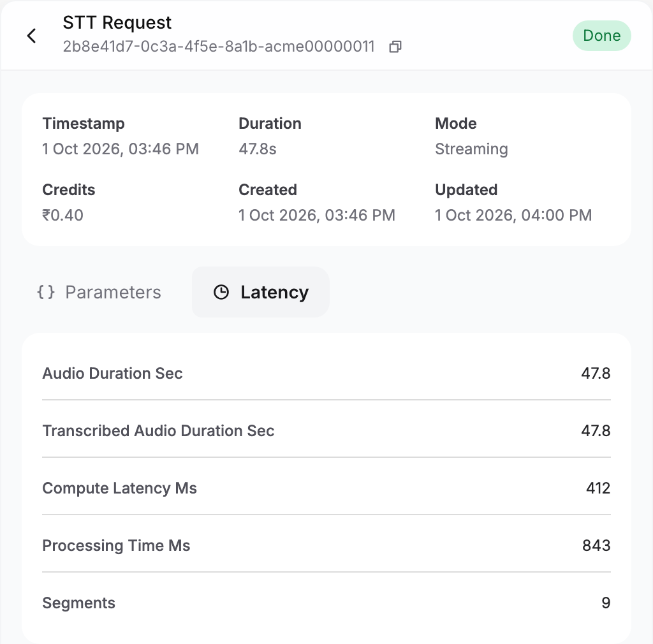Go back using the left chevron arrow
Viewport: 653px width, 644px height.
point(32,36)
